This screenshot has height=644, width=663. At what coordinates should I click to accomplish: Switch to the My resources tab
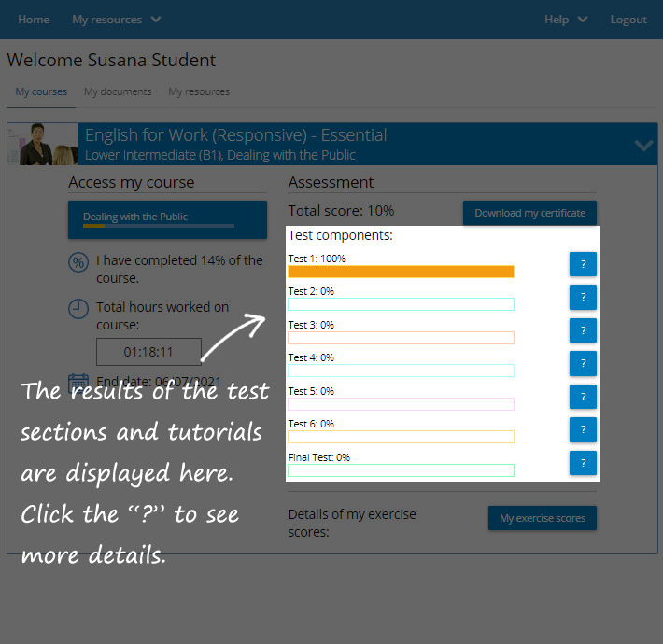[199, 91]
